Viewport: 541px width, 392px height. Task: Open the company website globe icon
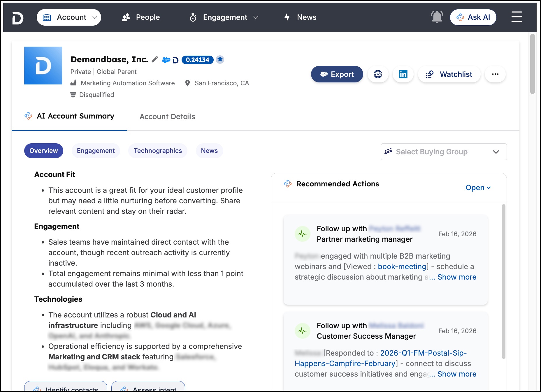378,74
